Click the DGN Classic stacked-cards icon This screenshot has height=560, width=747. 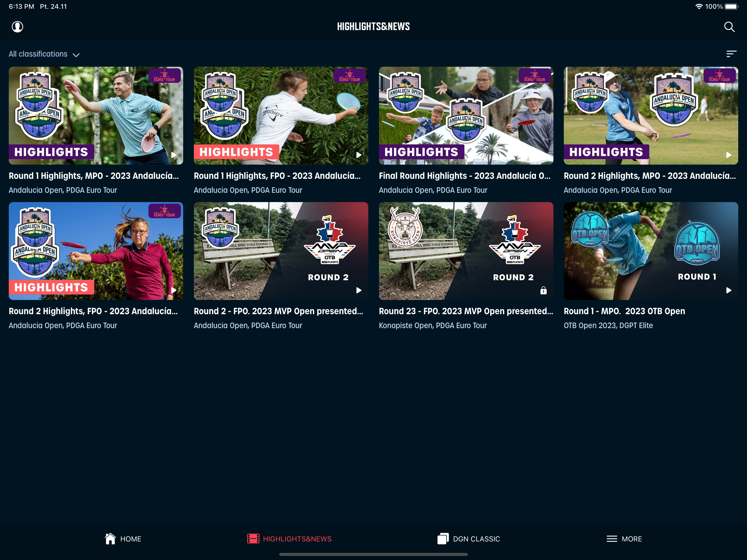(443, 538)
